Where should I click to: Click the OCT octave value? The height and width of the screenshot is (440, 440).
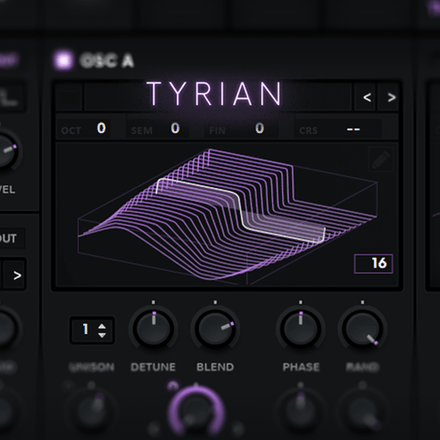pos(101,128)
